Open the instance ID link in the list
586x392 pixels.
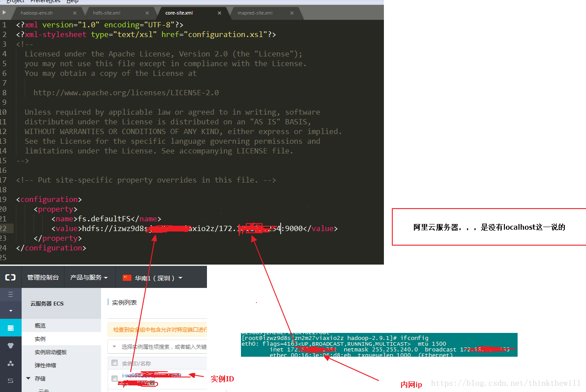click(151, 375)
